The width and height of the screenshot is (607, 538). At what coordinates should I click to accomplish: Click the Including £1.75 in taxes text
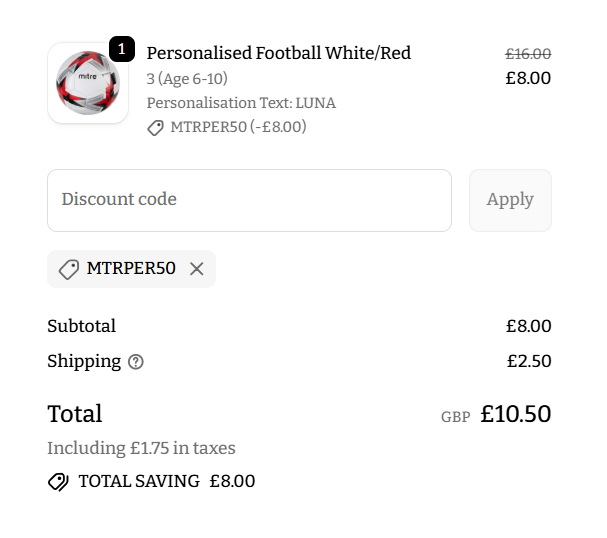(x=141, y=449)
